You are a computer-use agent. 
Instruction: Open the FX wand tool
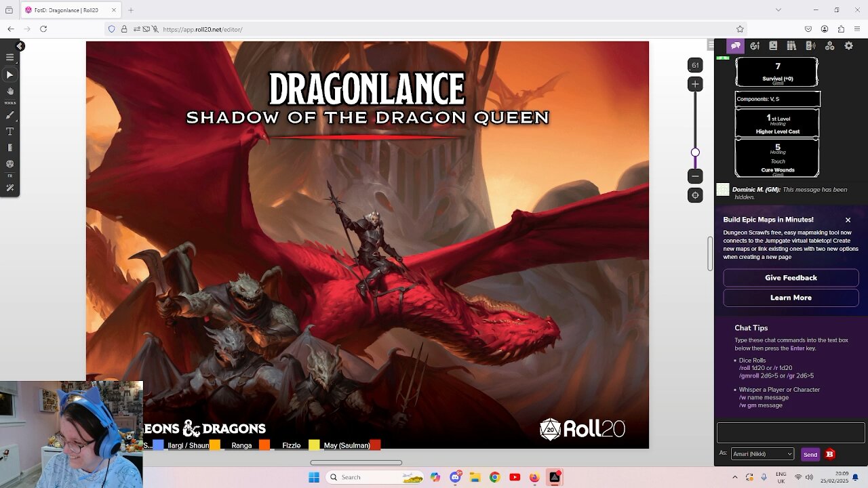(x=9, y=188)
